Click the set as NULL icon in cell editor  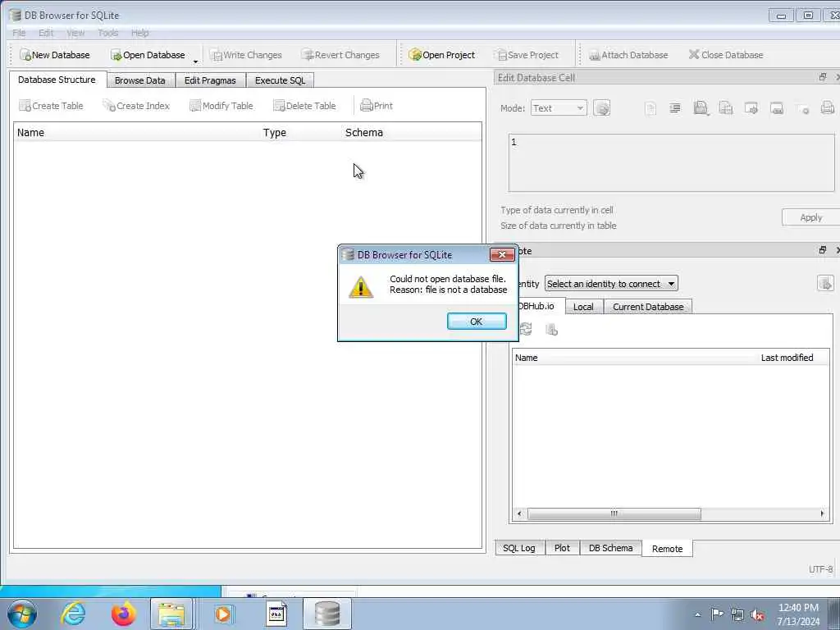coord(777,108)
